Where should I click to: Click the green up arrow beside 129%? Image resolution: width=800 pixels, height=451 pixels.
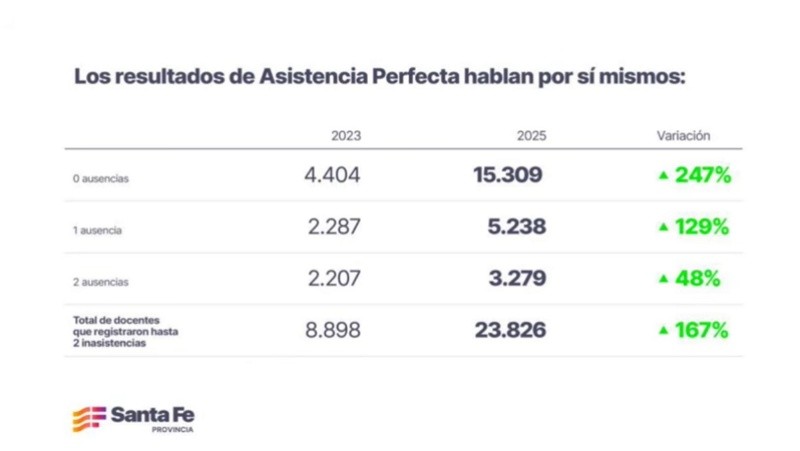662,228
